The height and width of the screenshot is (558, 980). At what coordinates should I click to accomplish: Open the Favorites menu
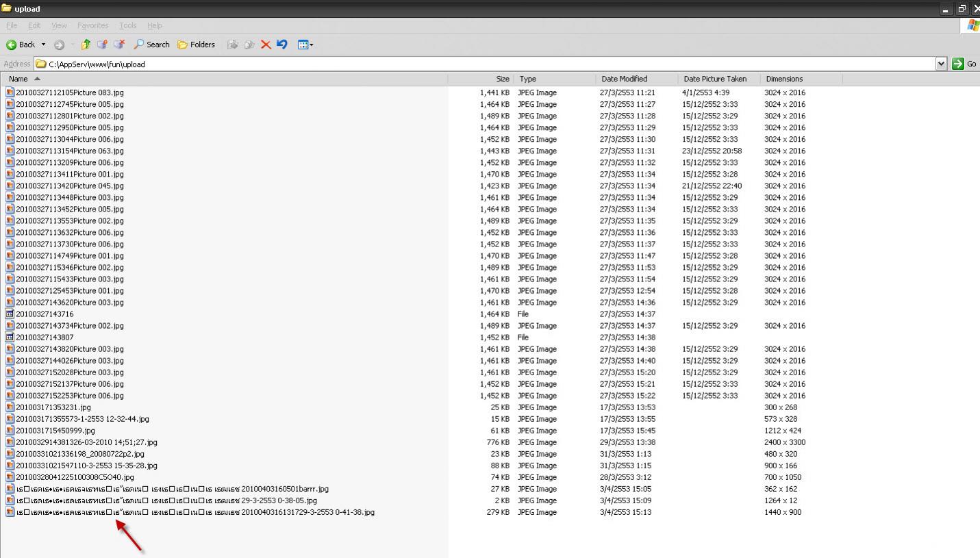tap(93, 25)
